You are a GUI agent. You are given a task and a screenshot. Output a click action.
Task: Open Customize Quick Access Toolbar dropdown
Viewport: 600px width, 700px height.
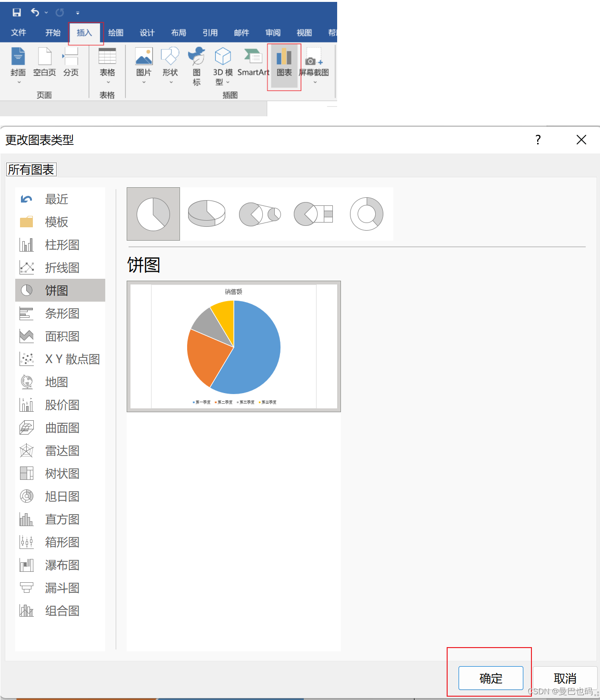78,13
